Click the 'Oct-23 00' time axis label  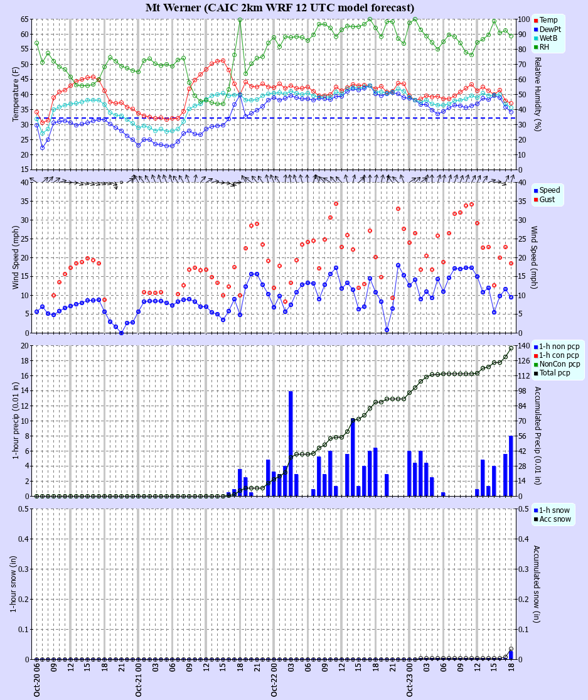coord(410,679)
